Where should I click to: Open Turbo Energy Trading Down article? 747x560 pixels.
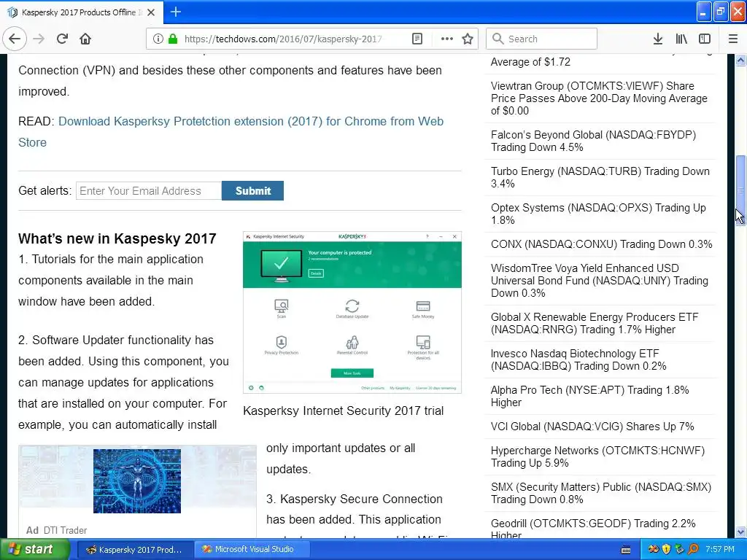tap(600, 178)
